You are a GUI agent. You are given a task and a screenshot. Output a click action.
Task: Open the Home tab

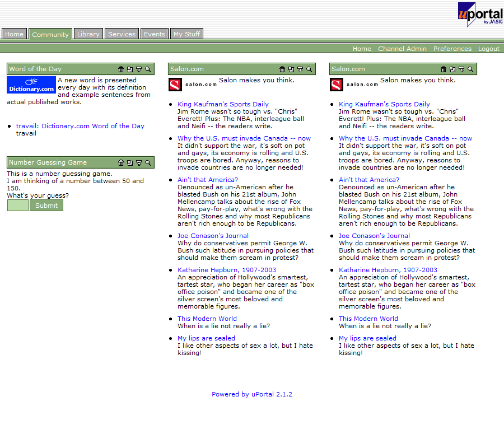14,34
